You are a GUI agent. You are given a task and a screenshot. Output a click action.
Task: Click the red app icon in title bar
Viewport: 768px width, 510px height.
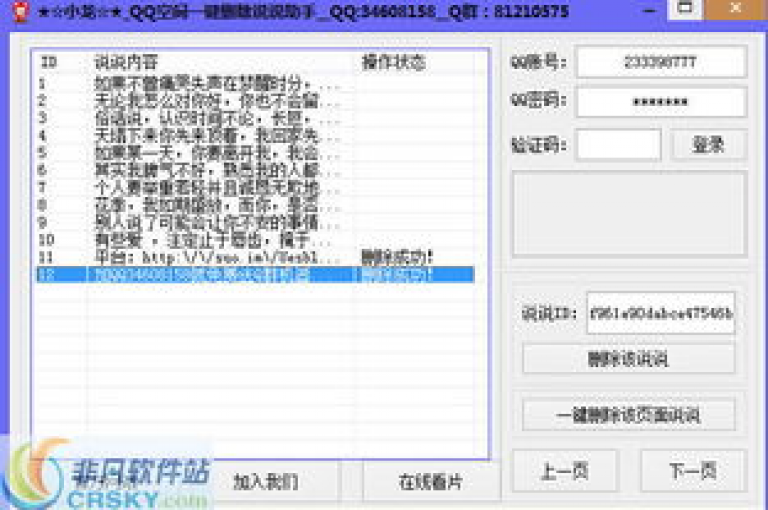coord(19,10)
